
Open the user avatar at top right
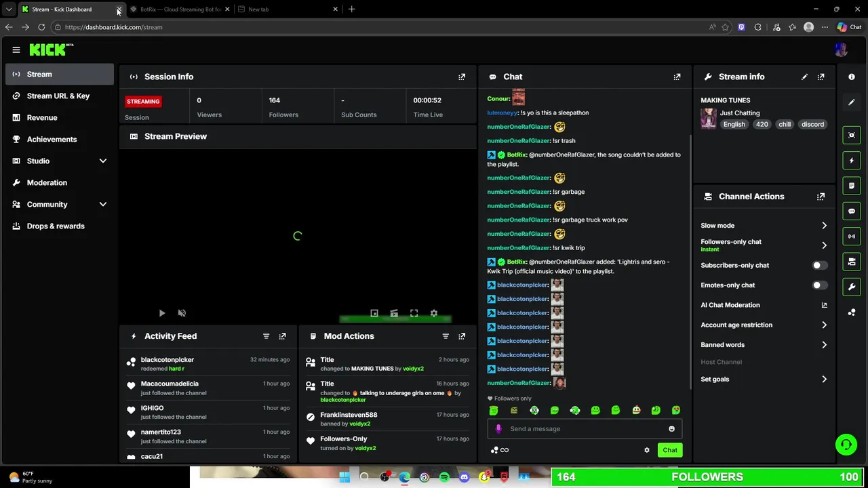(x=842, y=49)
